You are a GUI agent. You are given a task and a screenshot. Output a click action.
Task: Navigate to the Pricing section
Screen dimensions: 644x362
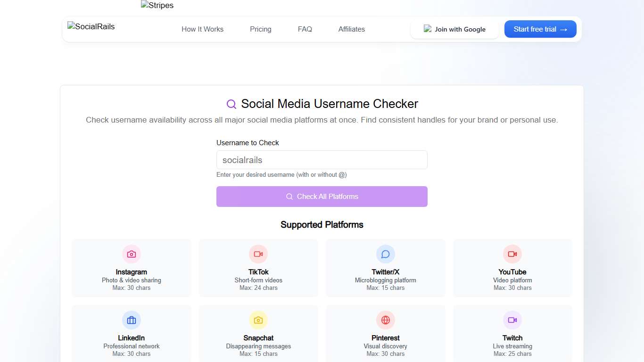click(x=260, y=29)
